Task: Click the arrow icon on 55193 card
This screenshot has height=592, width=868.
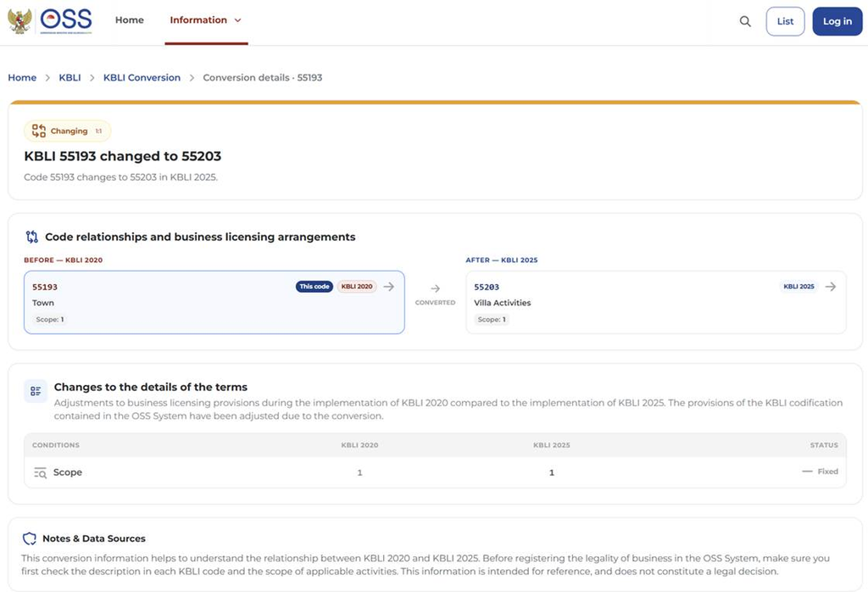Action: 388,287
